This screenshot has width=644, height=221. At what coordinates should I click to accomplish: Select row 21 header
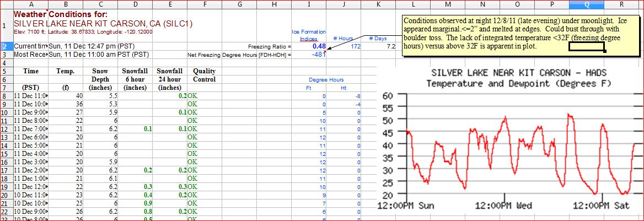tap(7, 203)
